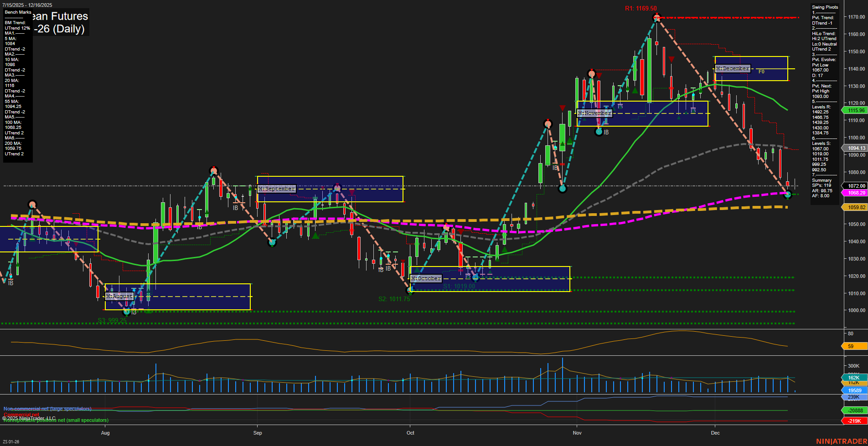Toggle the Commercial net legend entry

coord(22,415)
